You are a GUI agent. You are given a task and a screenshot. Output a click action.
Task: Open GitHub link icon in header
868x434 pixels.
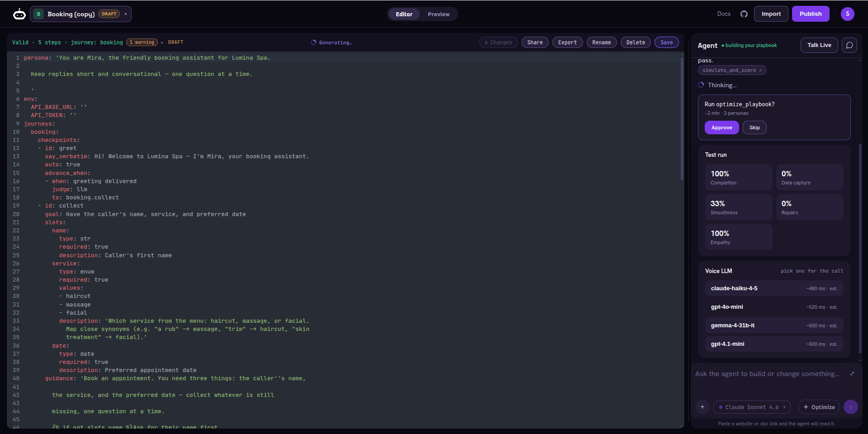(x=744, y=14)
